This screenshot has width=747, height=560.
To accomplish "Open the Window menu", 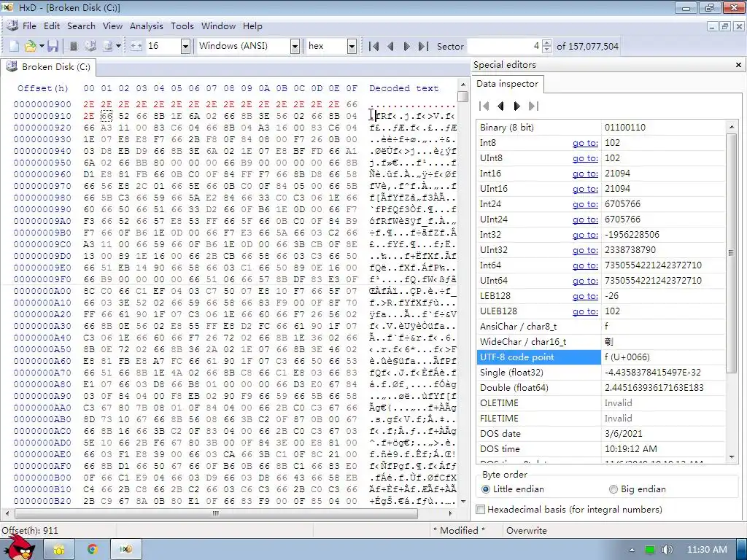I will coord(218,26).
